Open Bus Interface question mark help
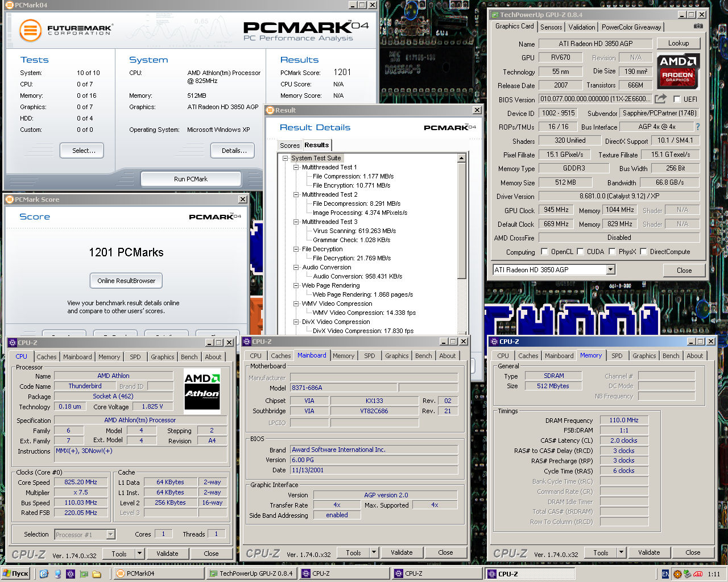728x582 pixels. [698, 127]
